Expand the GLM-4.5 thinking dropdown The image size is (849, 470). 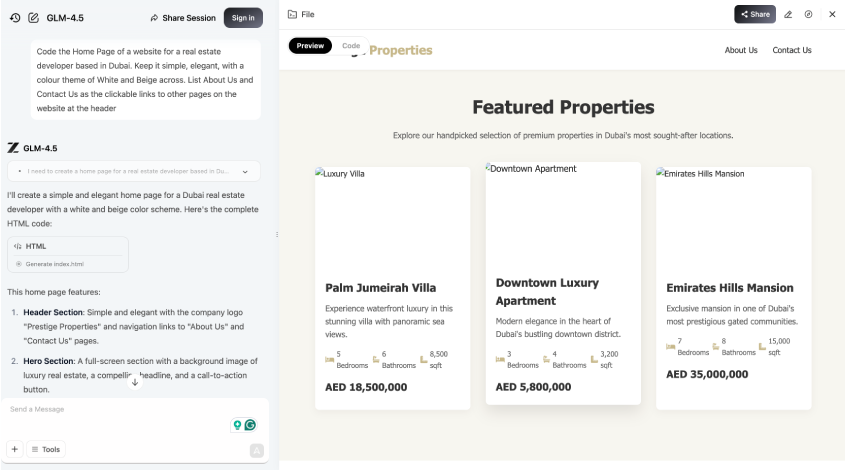click(245, 172)
